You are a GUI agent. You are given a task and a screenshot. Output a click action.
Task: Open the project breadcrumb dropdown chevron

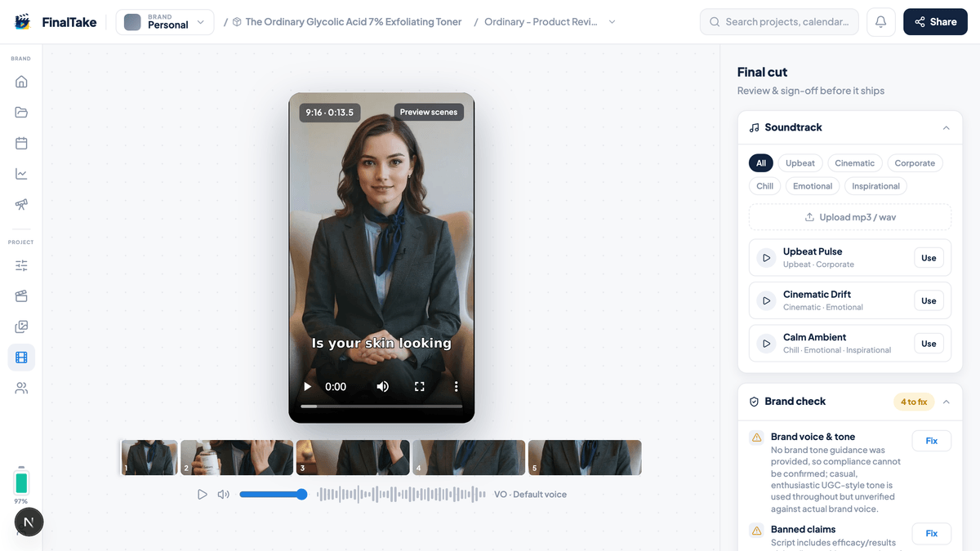pos(612,22)
